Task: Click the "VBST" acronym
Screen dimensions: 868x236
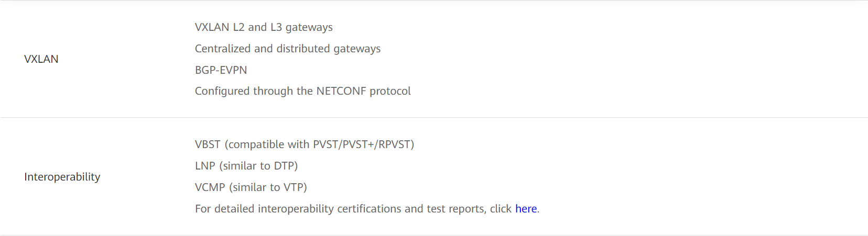Action: pos(208,144)
